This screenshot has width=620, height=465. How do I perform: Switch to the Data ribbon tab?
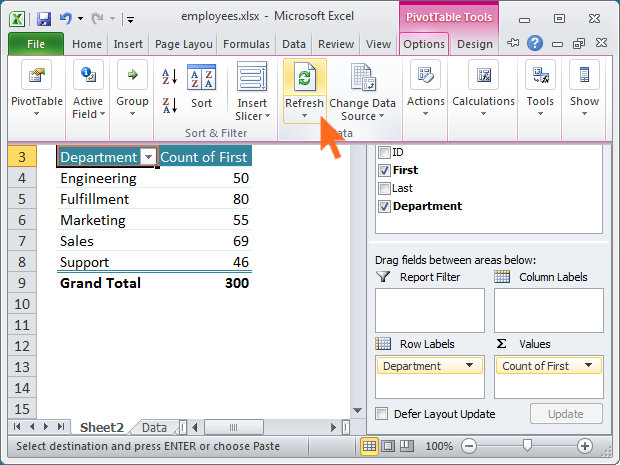coord(294,44)
